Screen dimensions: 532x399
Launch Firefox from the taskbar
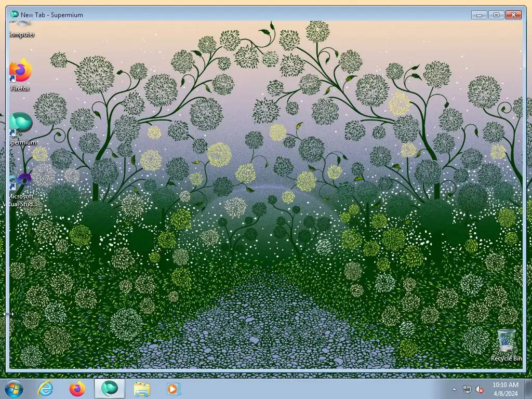77,389
